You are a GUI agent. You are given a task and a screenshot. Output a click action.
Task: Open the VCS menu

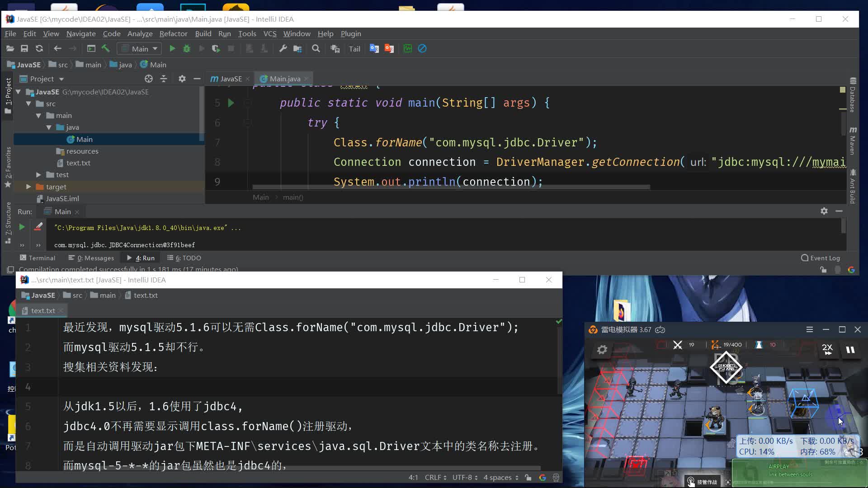(x=270, y=33)
